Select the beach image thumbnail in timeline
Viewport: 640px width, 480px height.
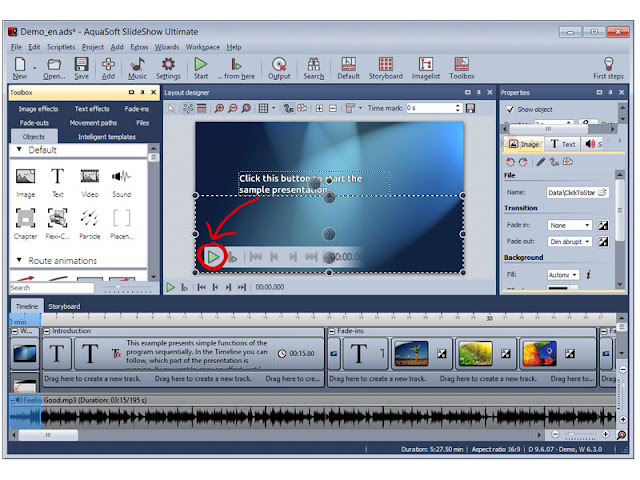click(411, 353)
